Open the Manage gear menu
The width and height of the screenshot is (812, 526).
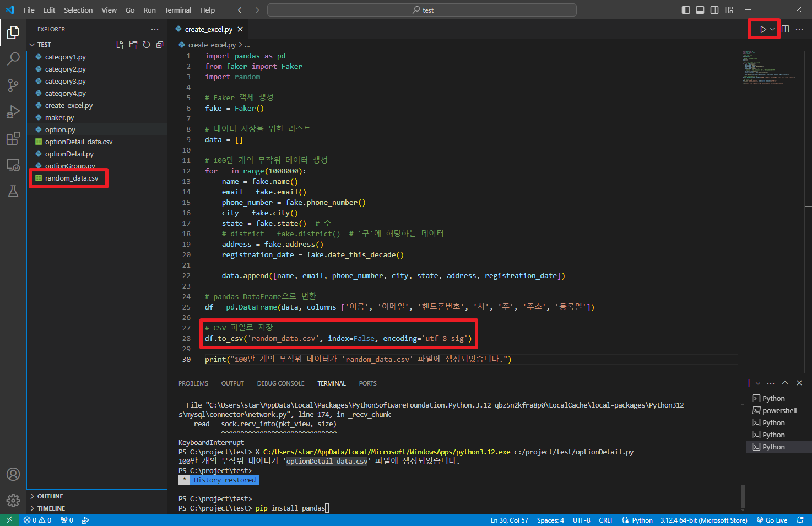tap(13, 500)
